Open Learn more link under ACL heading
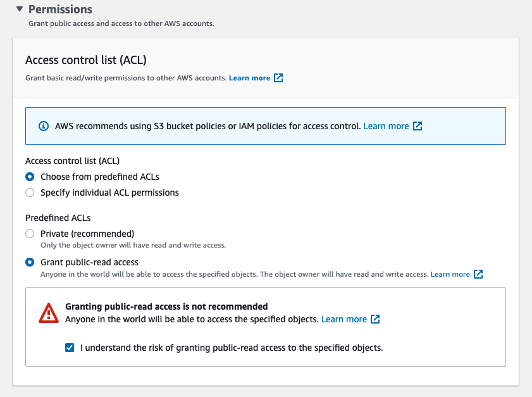This screenshot has width=532, height=397. click(249, 78)
